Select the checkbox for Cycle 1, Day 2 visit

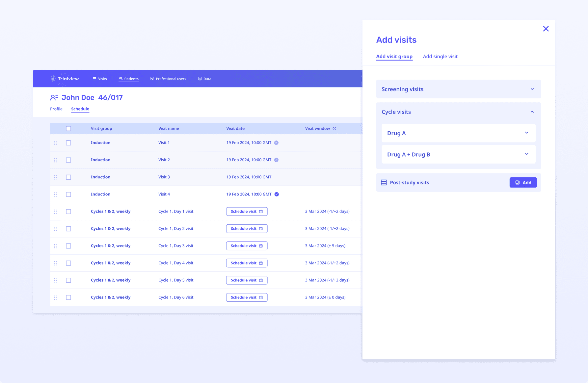pyautogui.click(x=68, y=229)
